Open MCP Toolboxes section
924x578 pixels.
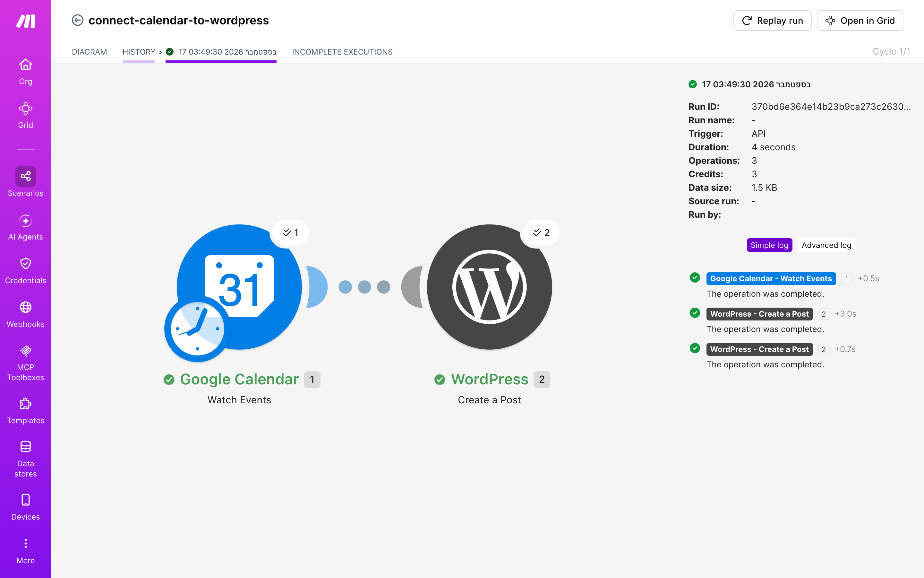point(26,363)
